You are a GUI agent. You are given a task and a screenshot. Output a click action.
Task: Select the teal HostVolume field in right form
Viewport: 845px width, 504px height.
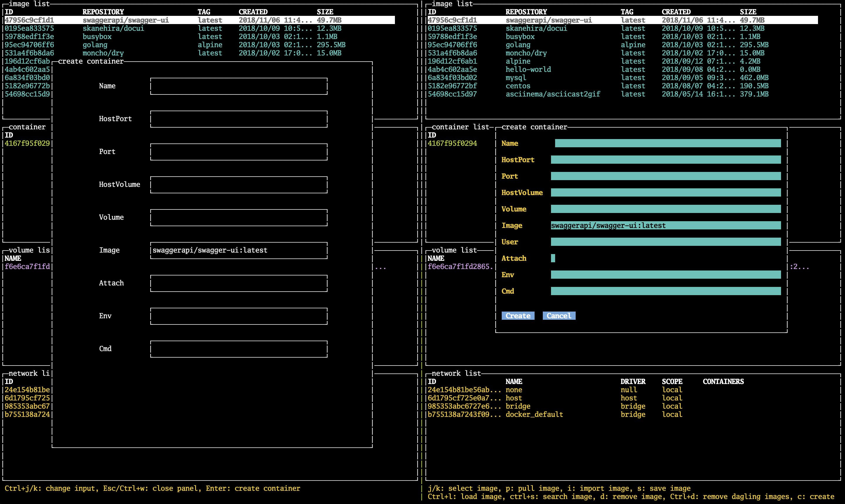tap(666, 192)
